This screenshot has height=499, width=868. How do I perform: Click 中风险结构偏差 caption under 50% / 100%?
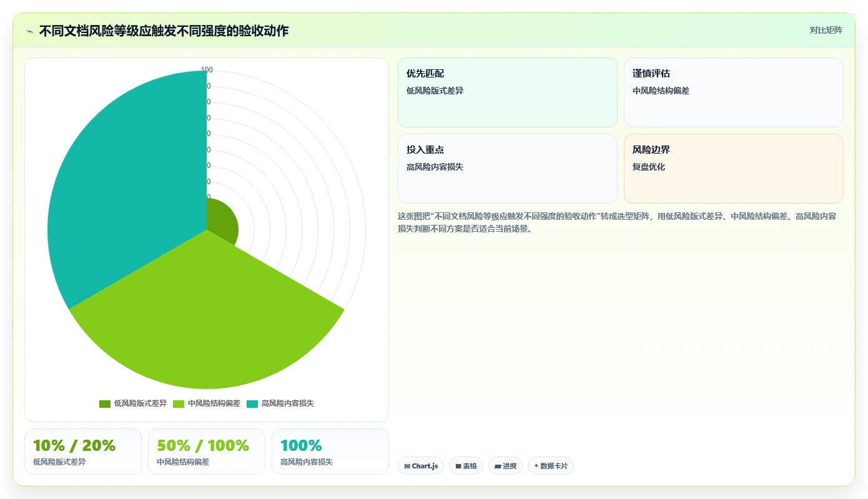tap(183, 462)
